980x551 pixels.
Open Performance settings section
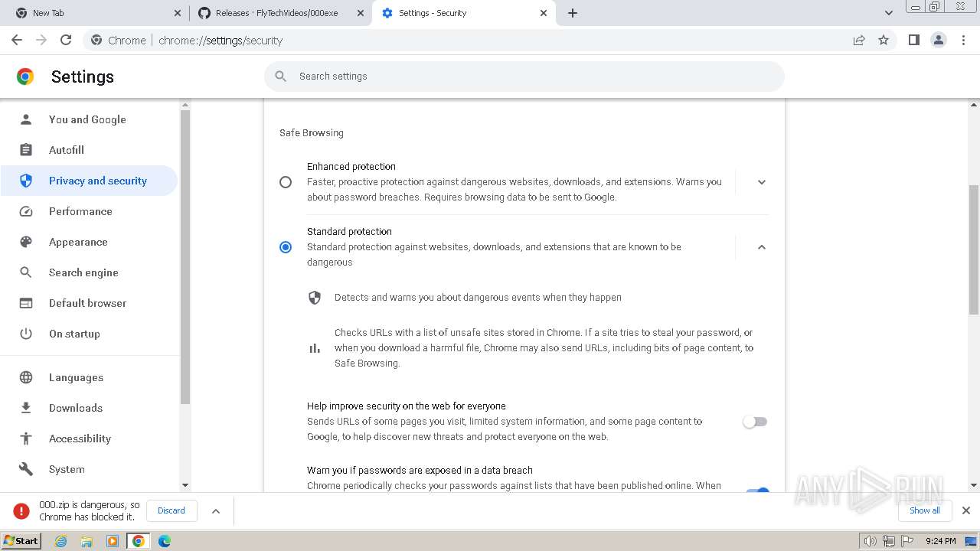[x=90, y=211]
